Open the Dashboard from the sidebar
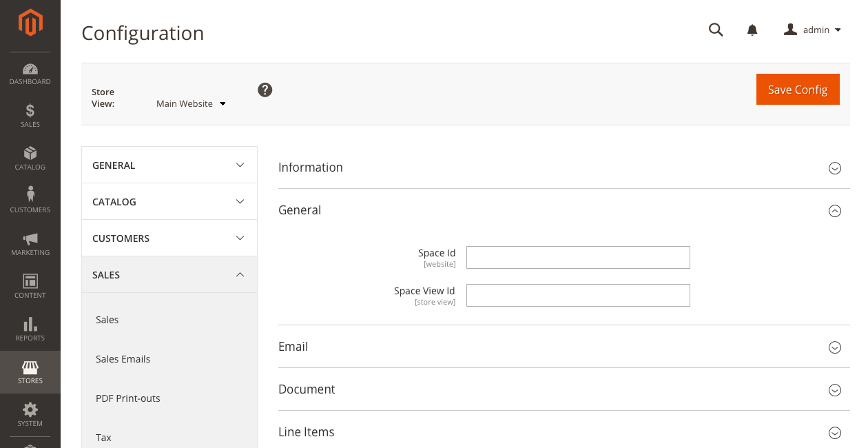The image size is (868, 448). (x=30, y=74)
